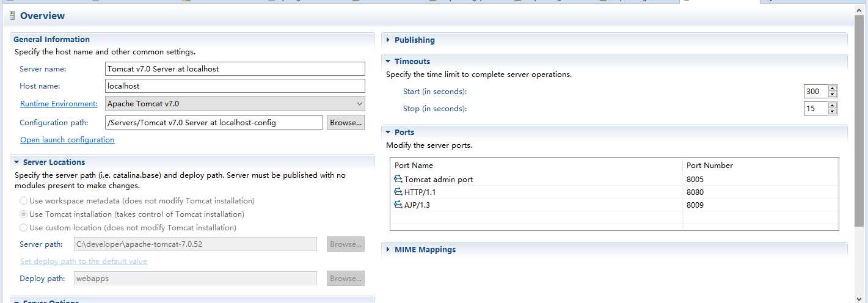Increase the Start timeout seconds

pos(833,88)
